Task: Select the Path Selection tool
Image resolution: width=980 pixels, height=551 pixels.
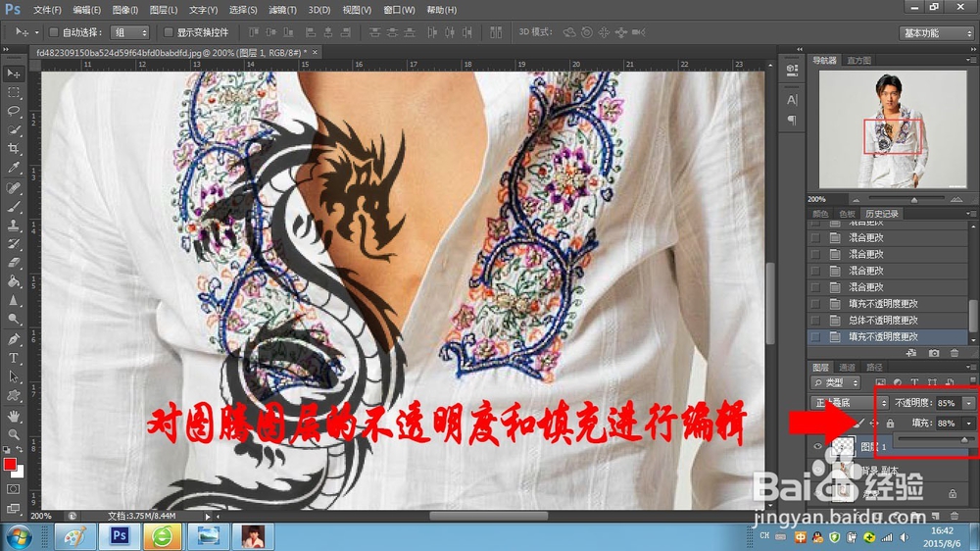Action: coord(13,377)
